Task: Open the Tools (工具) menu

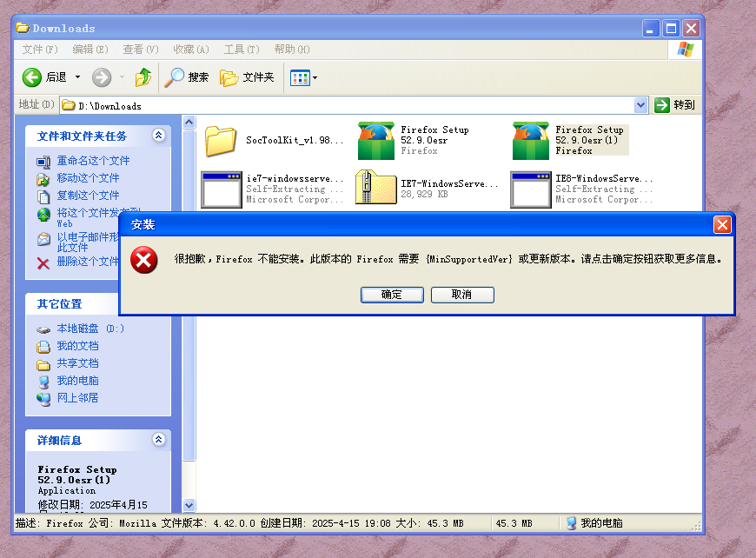Action: coord(242,50)
